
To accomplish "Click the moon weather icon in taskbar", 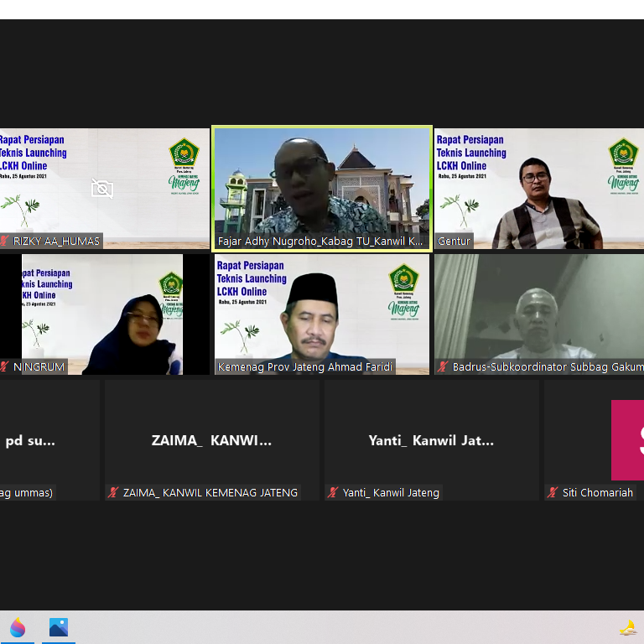I will pyautogui.click(x=628, y=628).
